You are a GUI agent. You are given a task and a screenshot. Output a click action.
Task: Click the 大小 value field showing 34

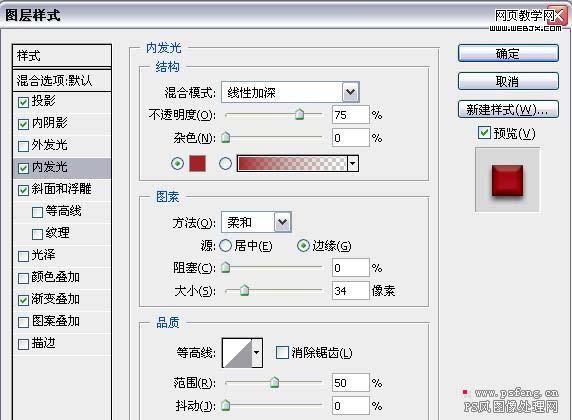coord(351,290)
